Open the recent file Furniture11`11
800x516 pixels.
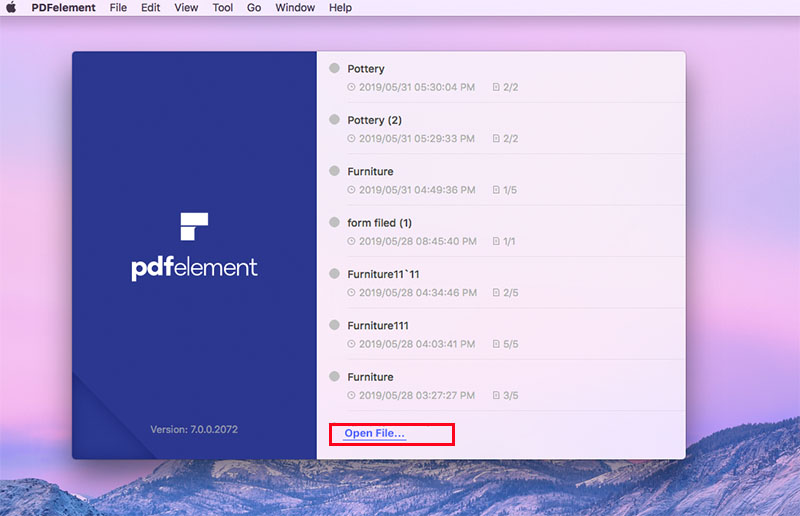point(501,283)
